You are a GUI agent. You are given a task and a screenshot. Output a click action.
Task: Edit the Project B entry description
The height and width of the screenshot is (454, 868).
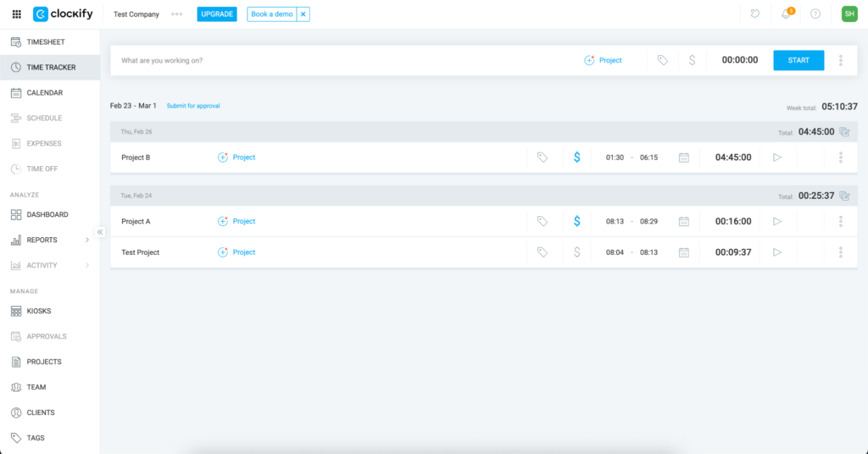pyautogui.click(x=136, y=158)
